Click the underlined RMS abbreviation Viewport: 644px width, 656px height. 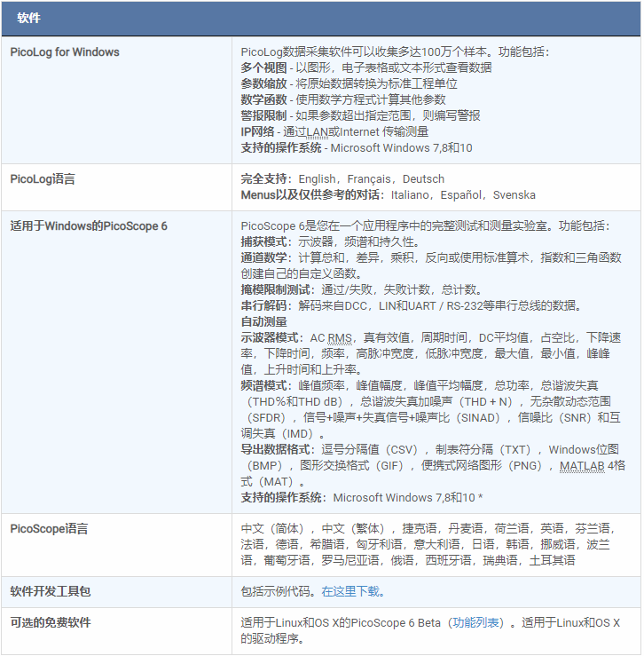pyautogui.click(x=340, y=338)
